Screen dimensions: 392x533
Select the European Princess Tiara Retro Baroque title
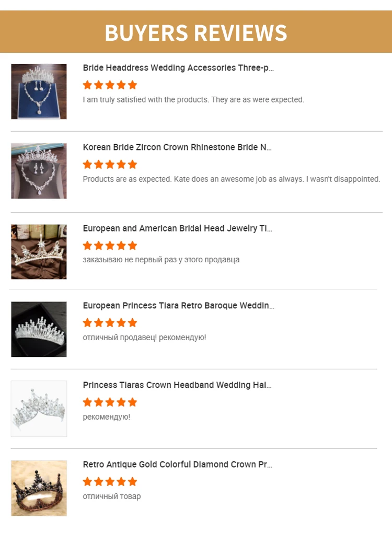[178, 306]
